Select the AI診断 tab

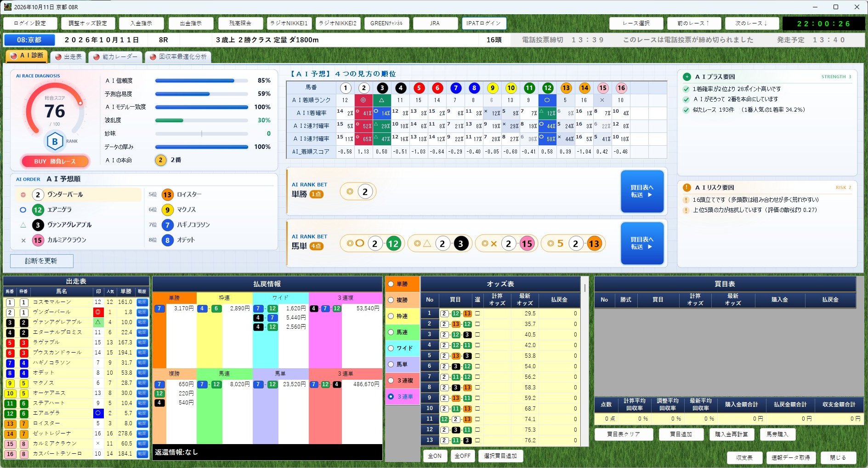27,56
